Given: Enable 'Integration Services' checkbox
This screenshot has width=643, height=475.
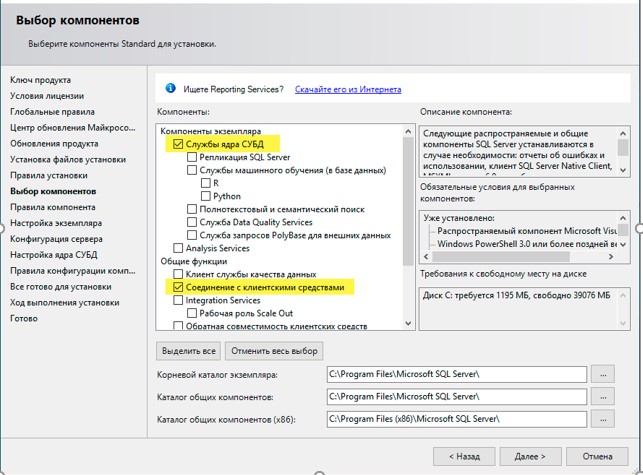Looking at the screenshot, I should pyautogui.click(x=178, y=300).
